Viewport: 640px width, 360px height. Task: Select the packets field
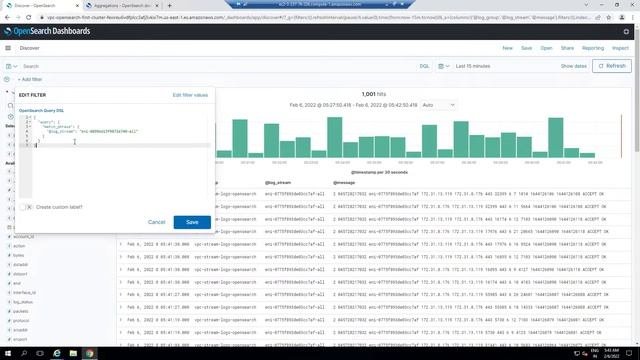[x=20, y=311]
